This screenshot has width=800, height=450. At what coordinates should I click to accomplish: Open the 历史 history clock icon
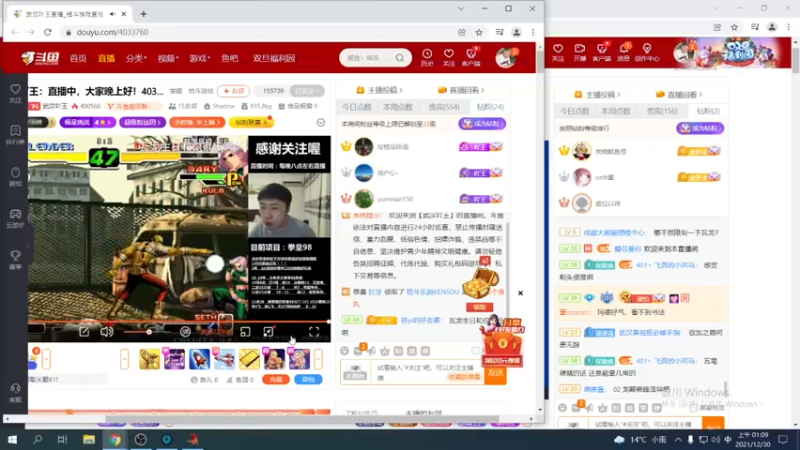427,57
